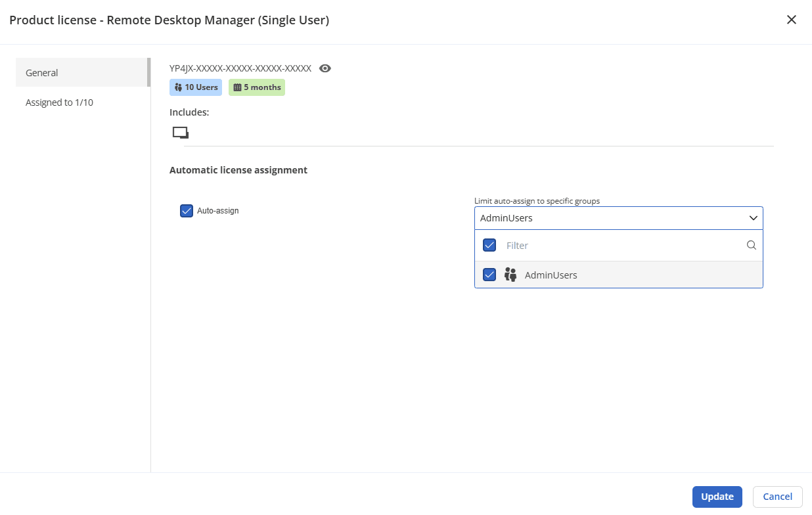This screenshot has width=812, height=515.
Task: Click the Auto-assign label text
Action: point(218,211)
